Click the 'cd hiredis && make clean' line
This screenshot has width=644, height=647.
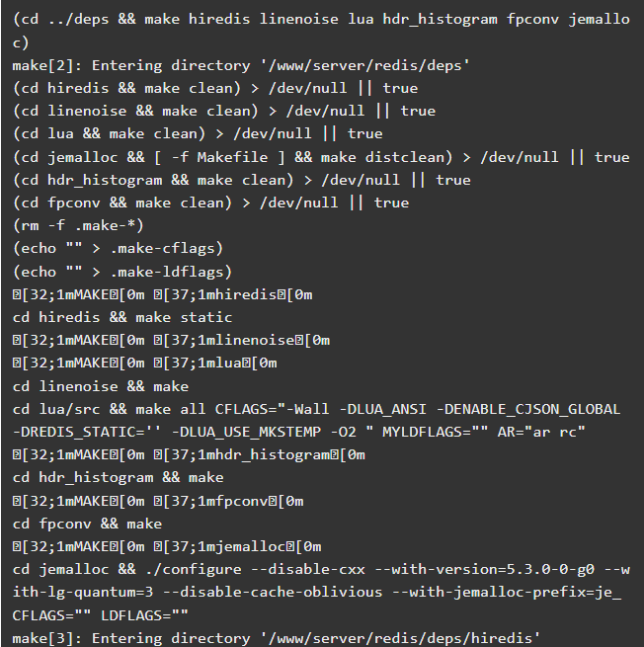point(215,88)
